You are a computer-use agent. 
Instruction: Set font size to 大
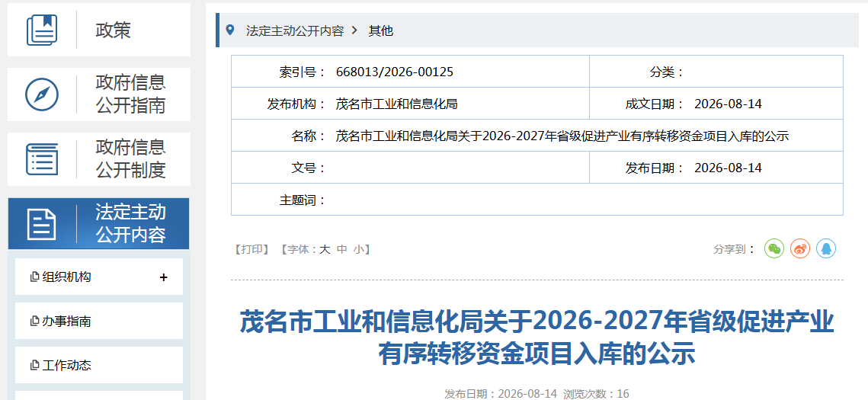(x=325, y=249)
